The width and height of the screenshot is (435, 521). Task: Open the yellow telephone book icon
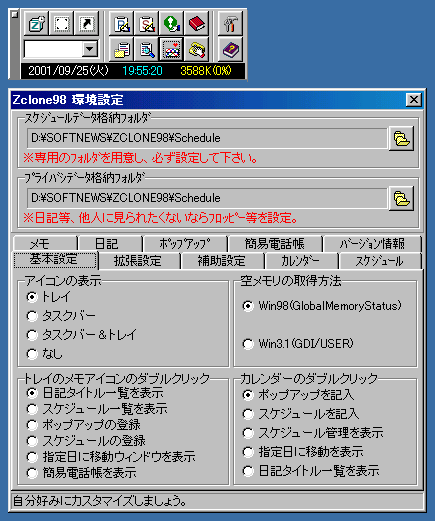(x=197, y=49)
